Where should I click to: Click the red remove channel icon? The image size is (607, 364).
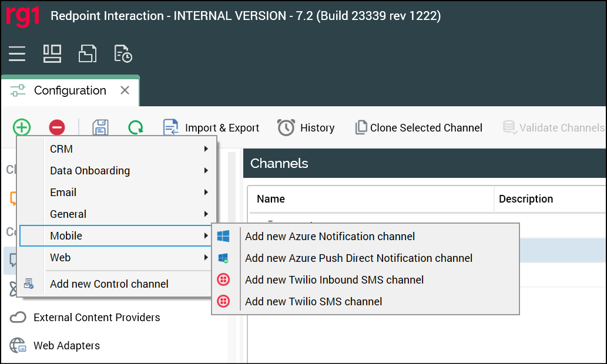(57, 127)
